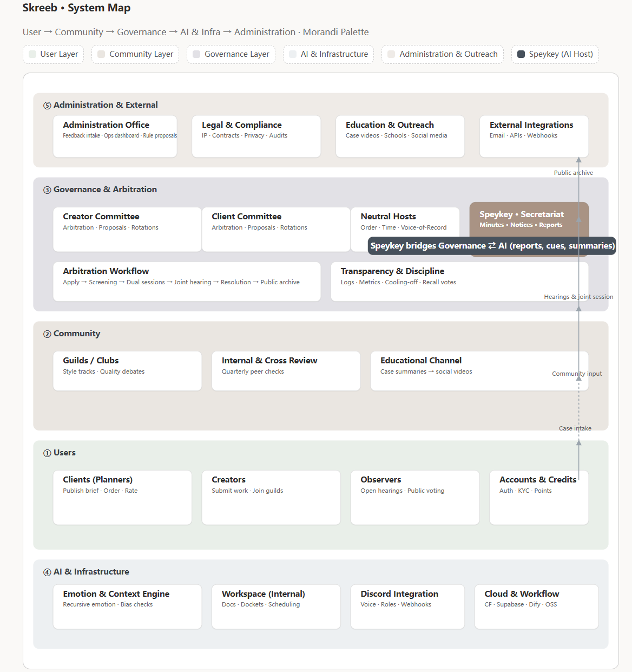Viewport: 632px width, 672px height.
Task: Select the Creator Committee card
Action: [127, 230]
